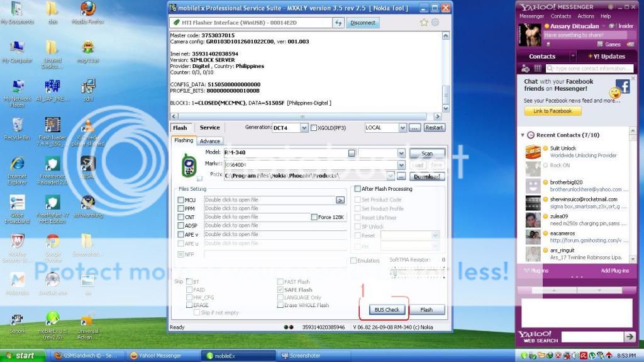Open the Actions menu in Yahoo Messenger

[x=586, y=16]
